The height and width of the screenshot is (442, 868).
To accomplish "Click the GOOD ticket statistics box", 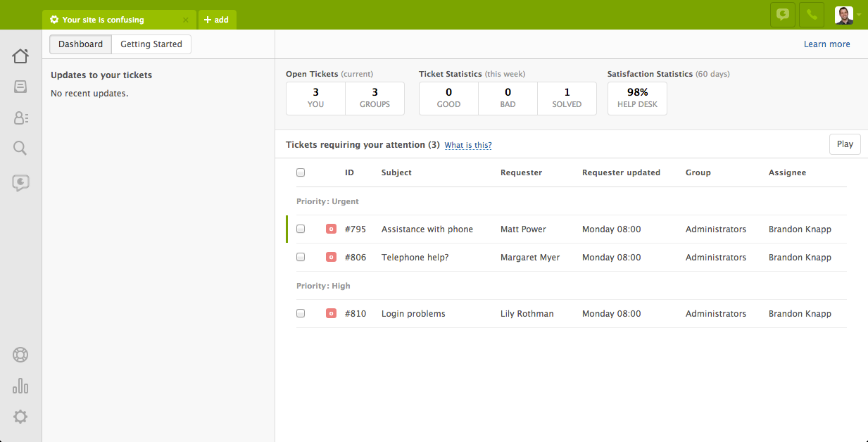I will tap(448, 99).
